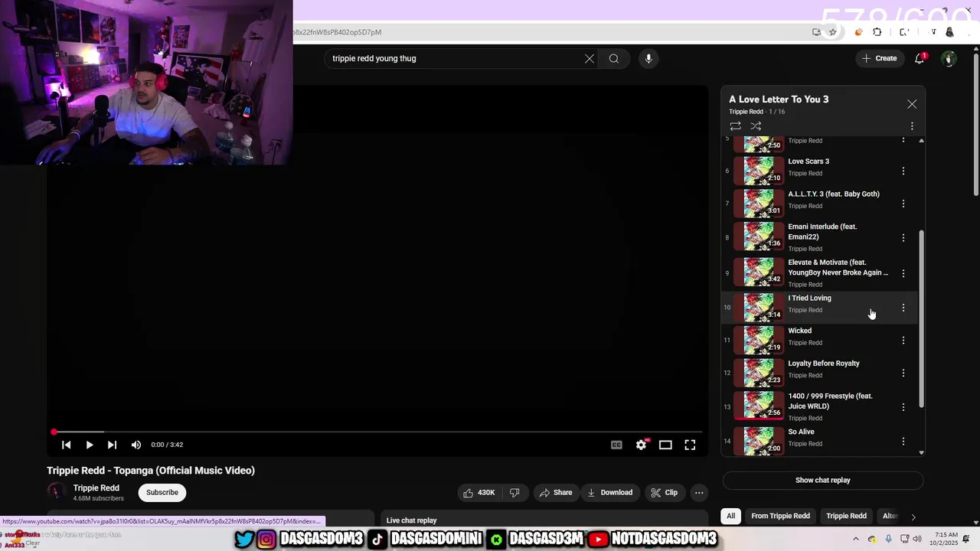Image resolution: width=980 pixels, height=551 pixels.
Task: Open options for 1400 / 999 Freestyle
Action: (903, 407)
